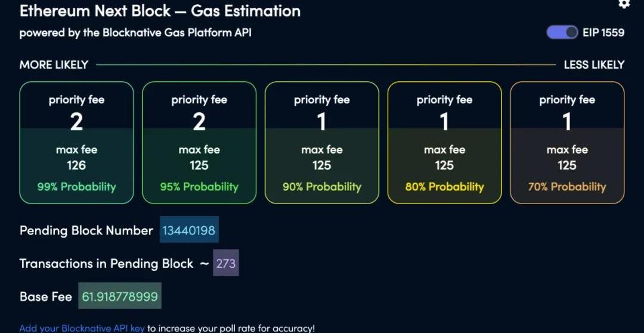644x333 pixels.
Task: Click the Pending Block Number label
Action: pyautogui.click(x=86, y=230)
